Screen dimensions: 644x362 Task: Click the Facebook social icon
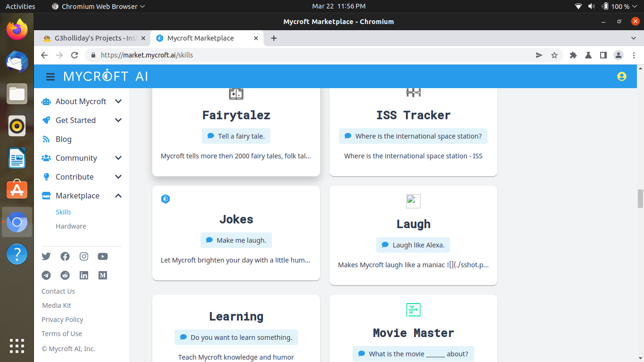65,256
